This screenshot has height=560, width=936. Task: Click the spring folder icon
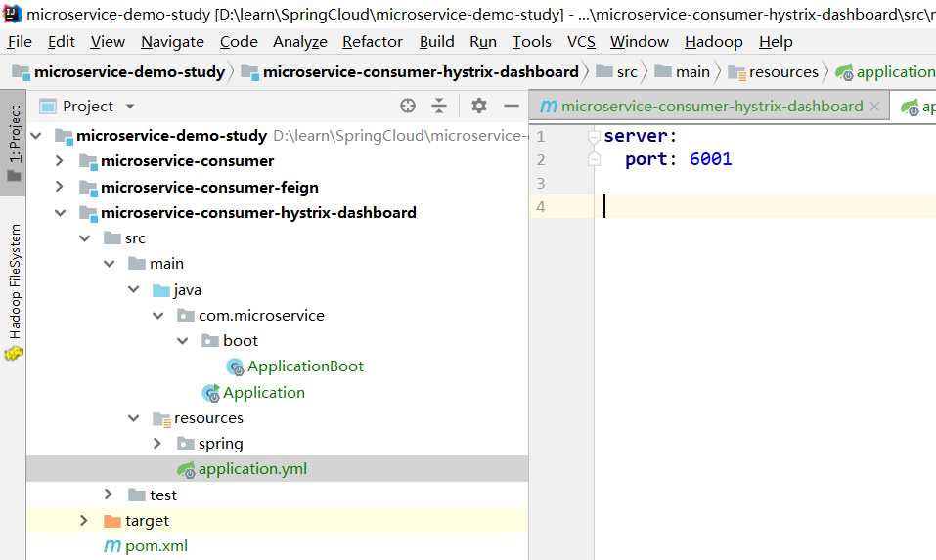pos(186,444)
